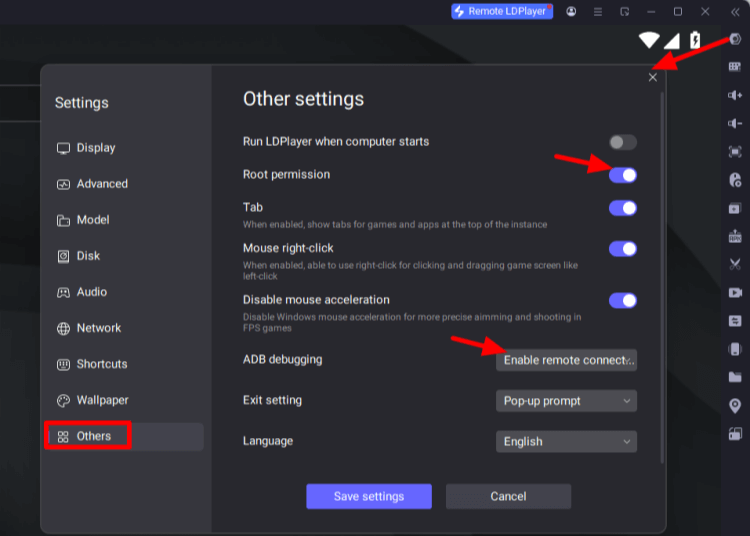
Task: Enable Run LDPlayer when computer starts
Action: point(622,142)
